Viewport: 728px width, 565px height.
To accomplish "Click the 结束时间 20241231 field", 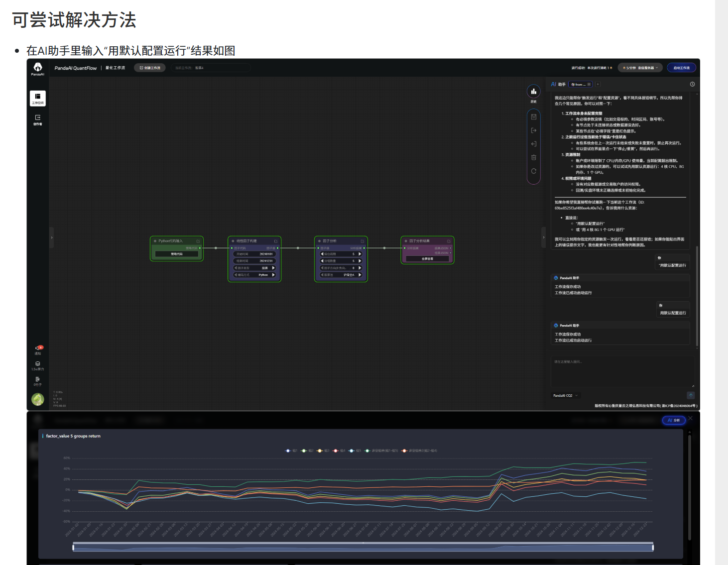I will tap(254, 261).
